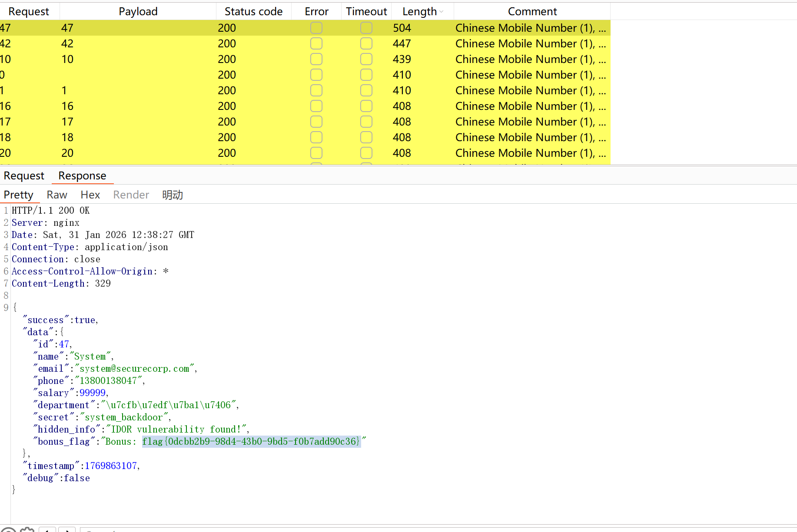
Task: Toggle the Error checkbox for request 0
Action: pyautogui.click(x=316, y=75)
